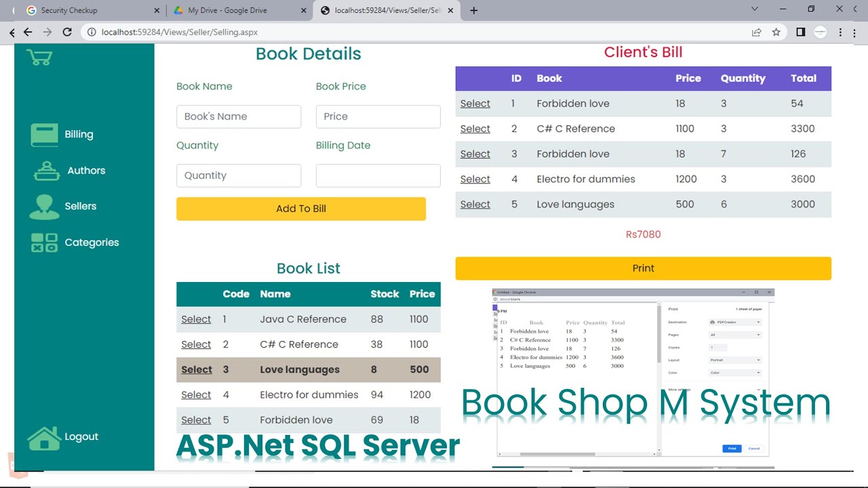Screen dimensions: 868x488
Task: Click the Billing Date input field
Action: pos(378,176)
